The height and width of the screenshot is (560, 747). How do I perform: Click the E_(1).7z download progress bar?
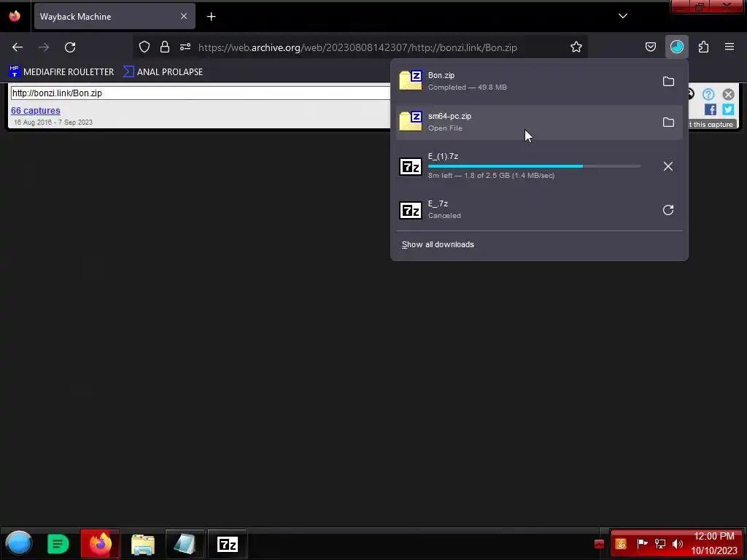point(534,166)
